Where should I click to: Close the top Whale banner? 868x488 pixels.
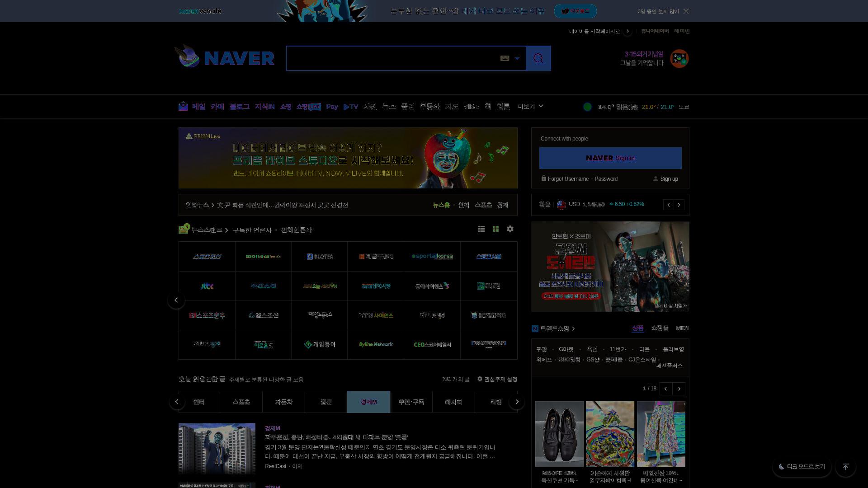point(686,11)
